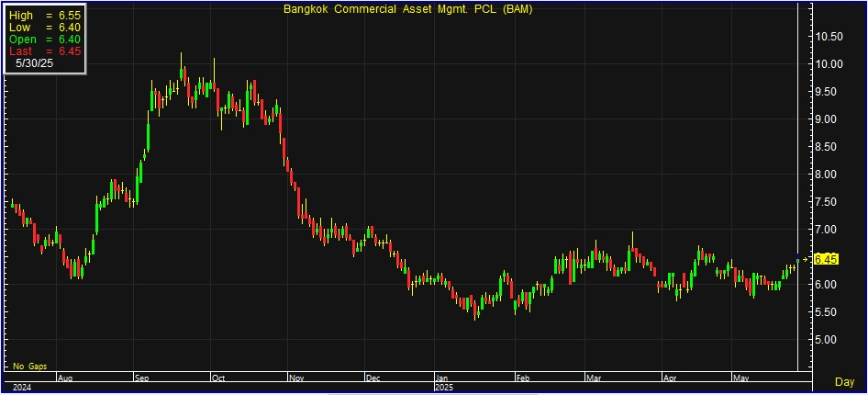
Task: Click the 10.00 price axis label
Action: [x=829, y=64]
